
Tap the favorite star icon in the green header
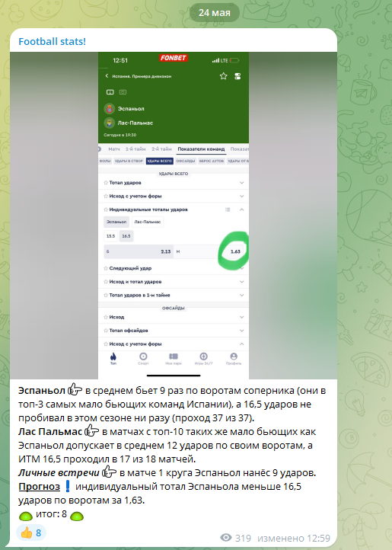coord(223,76)
